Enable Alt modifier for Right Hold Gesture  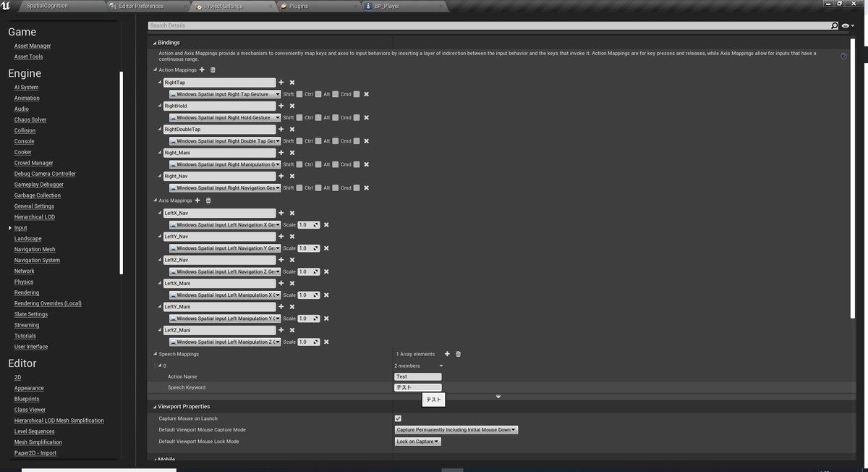(336, 117)
